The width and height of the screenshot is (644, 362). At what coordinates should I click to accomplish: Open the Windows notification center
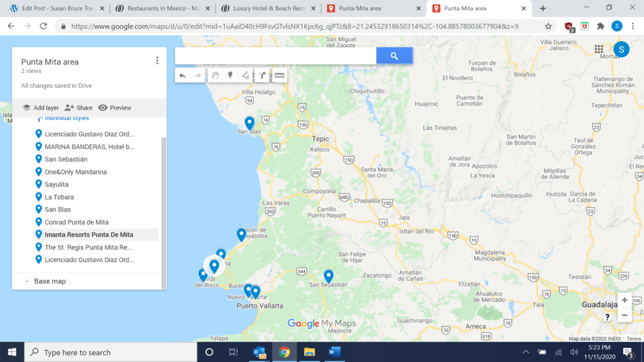[x=628, y=353]
